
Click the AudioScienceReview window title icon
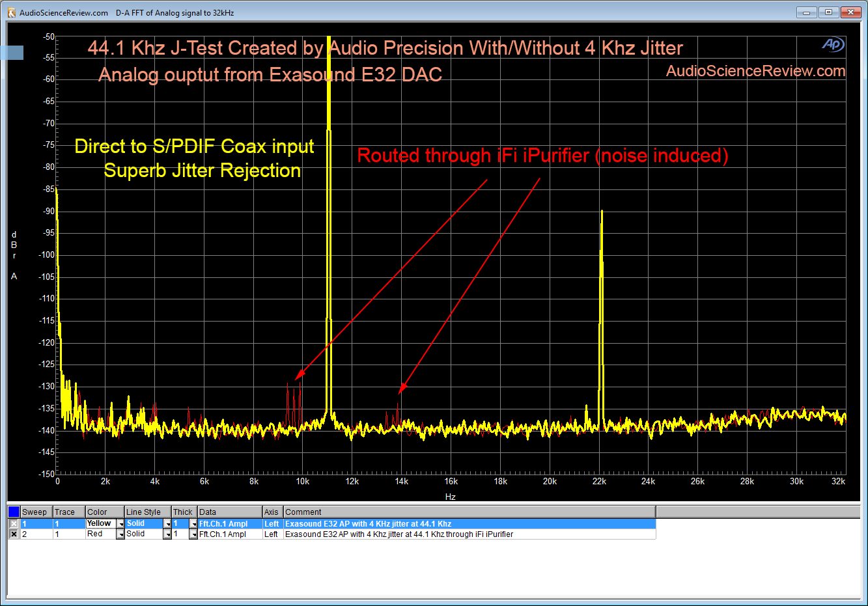[x=11, y=12]
